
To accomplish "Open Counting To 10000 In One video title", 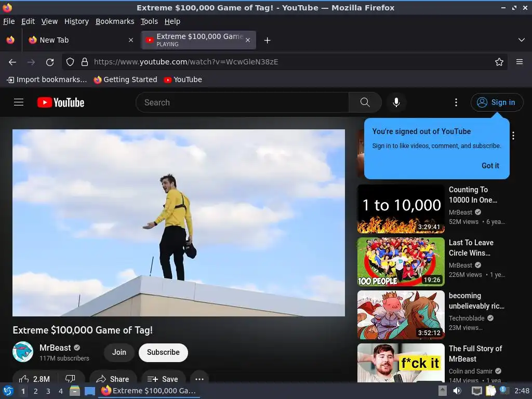I will (x=473, y=195).
